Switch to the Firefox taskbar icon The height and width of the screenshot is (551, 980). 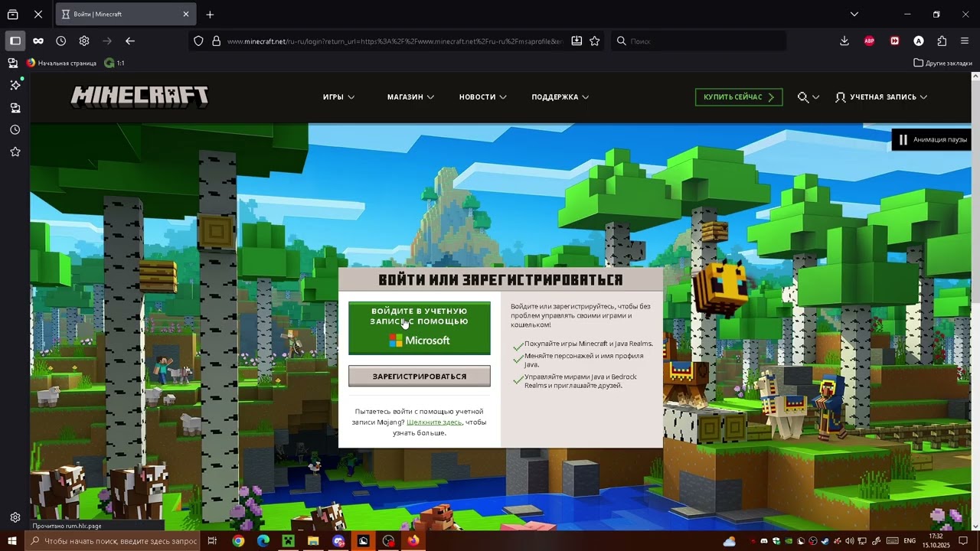[x=413, y=541]
